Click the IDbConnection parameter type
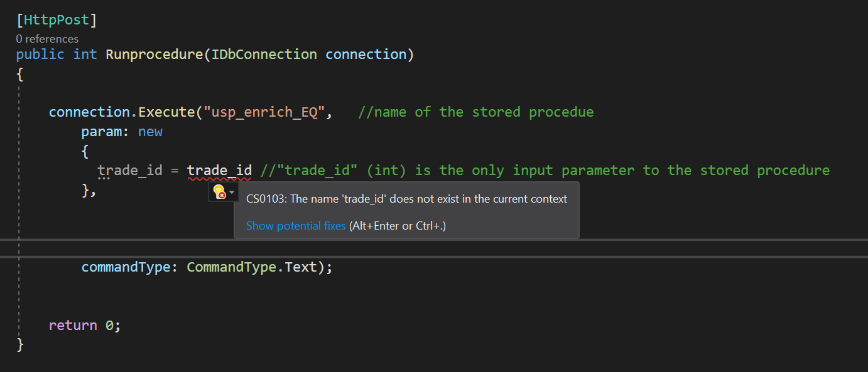This screenshot has height=372, width=868. pos(263,54)
